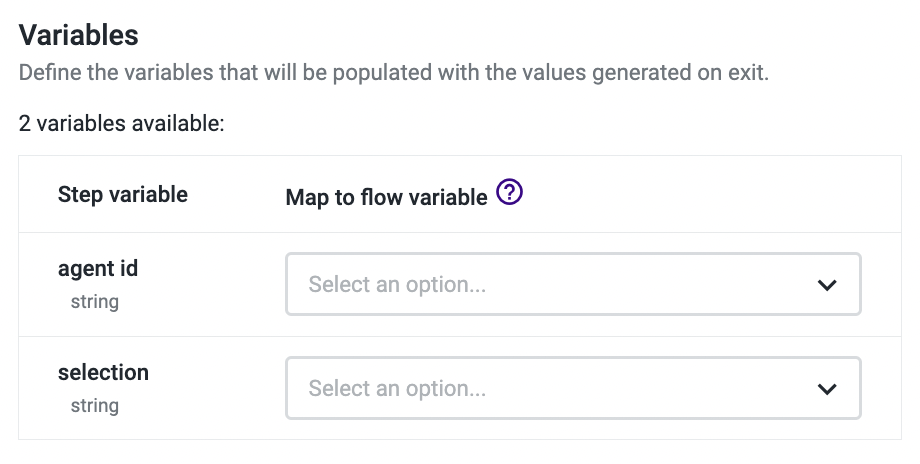This screenshot has width=920, height=464.
Task: Open the selection flow variable dropdown
Action: point(573,389)
